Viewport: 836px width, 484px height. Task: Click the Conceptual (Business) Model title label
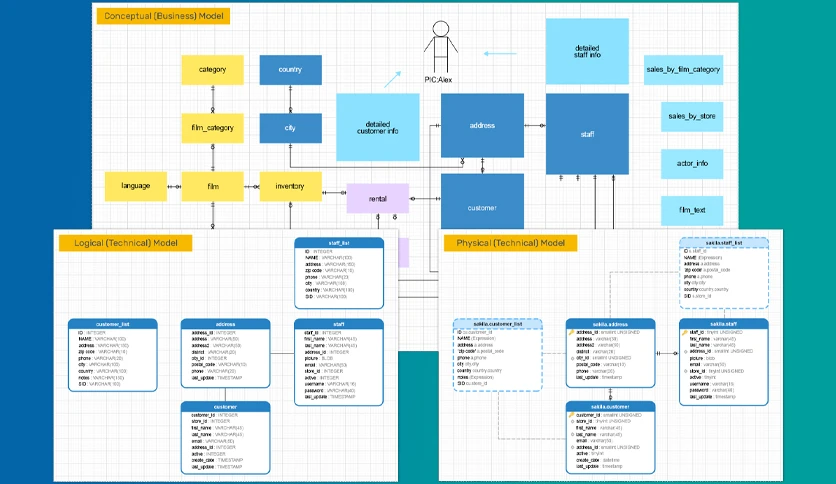tap(164, 16)
